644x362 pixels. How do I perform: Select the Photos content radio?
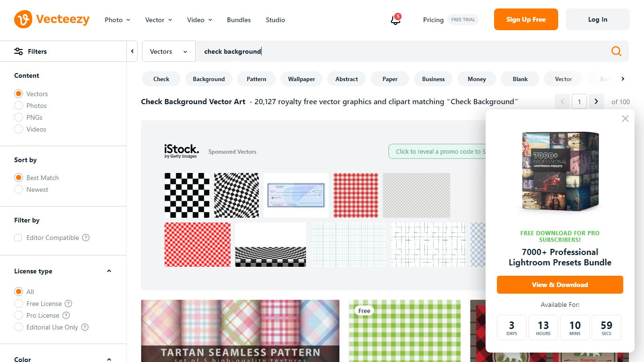(x=18, y=106)
